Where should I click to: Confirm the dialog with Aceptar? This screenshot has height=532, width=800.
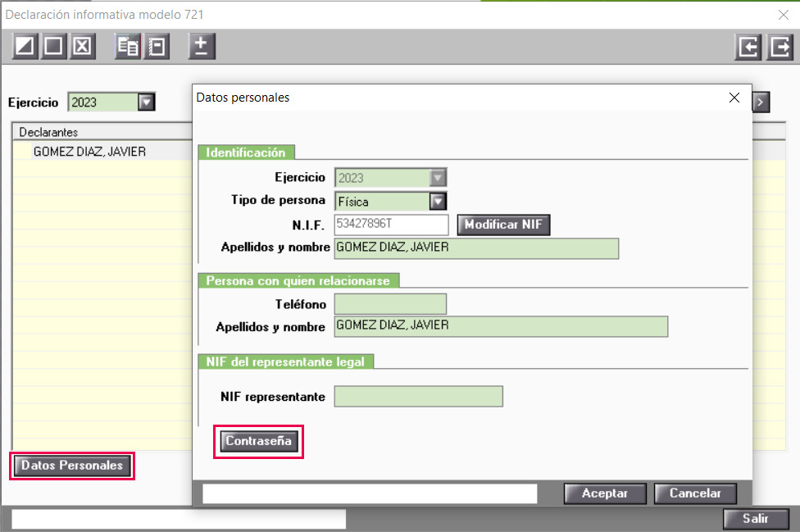[605, 493]
